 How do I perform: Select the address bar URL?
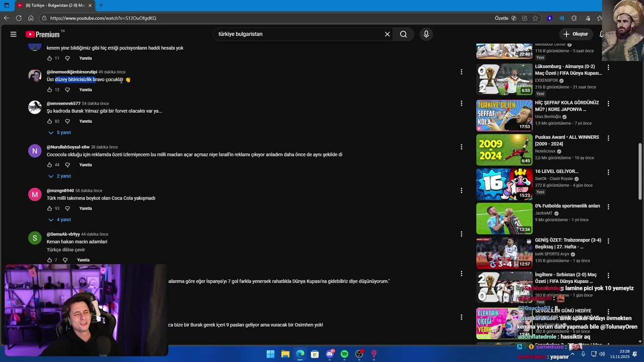pyautogui.click(x=103, y=18)
